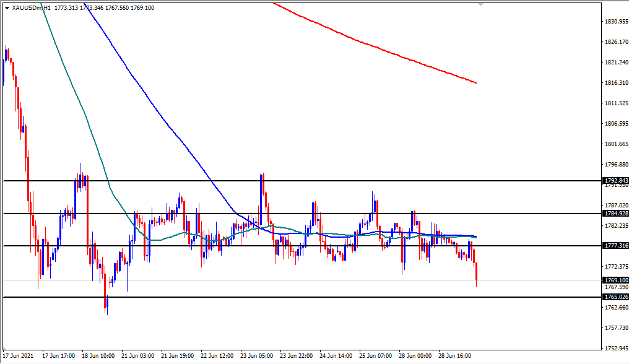Click the 17 Jun 17:00 time axis label

(59, 356)
